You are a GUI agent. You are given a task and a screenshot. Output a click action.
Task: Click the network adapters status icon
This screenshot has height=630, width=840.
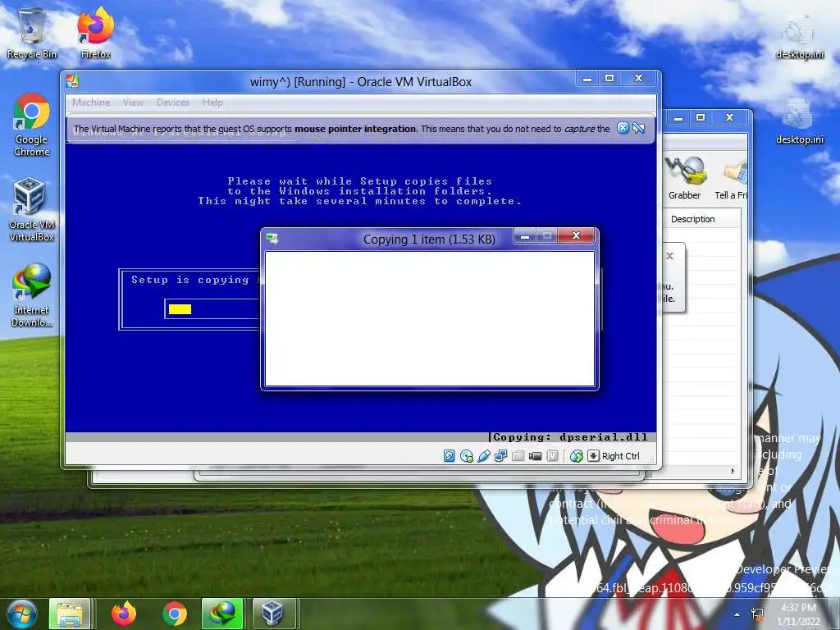[501, 456]
